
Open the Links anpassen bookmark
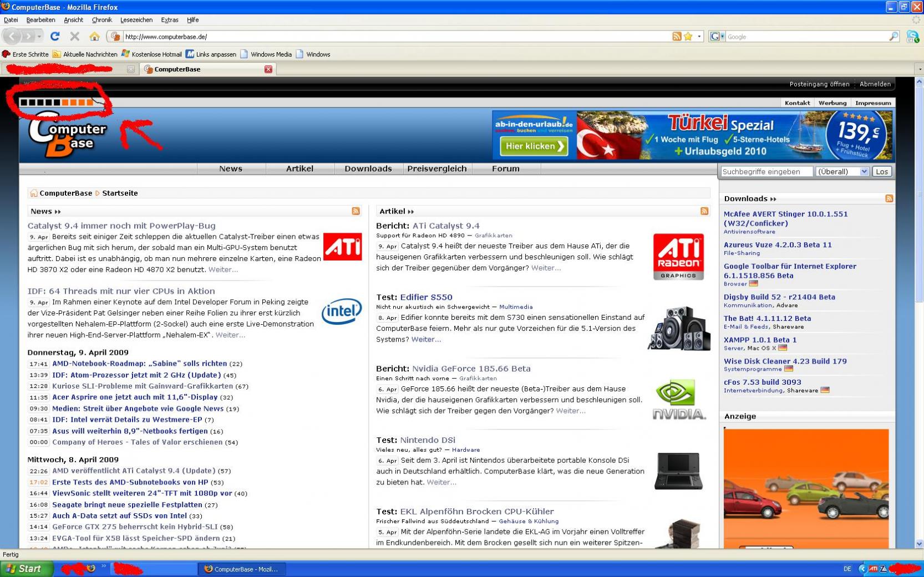(211, 54)
